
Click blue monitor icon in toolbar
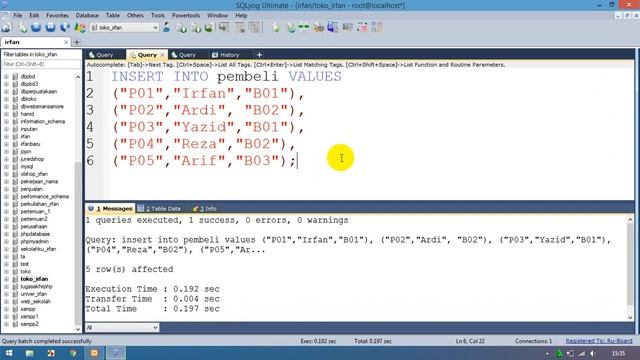pos(333,27)
